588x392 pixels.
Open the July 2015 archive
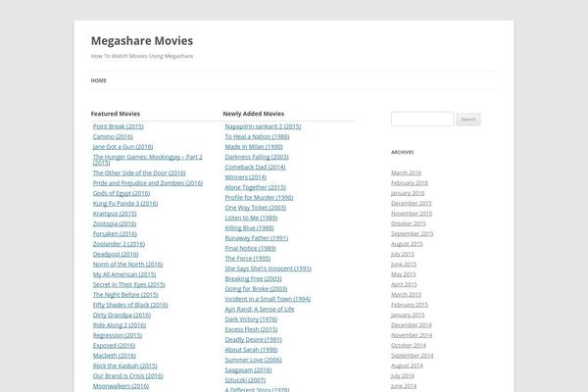[403, 254]
